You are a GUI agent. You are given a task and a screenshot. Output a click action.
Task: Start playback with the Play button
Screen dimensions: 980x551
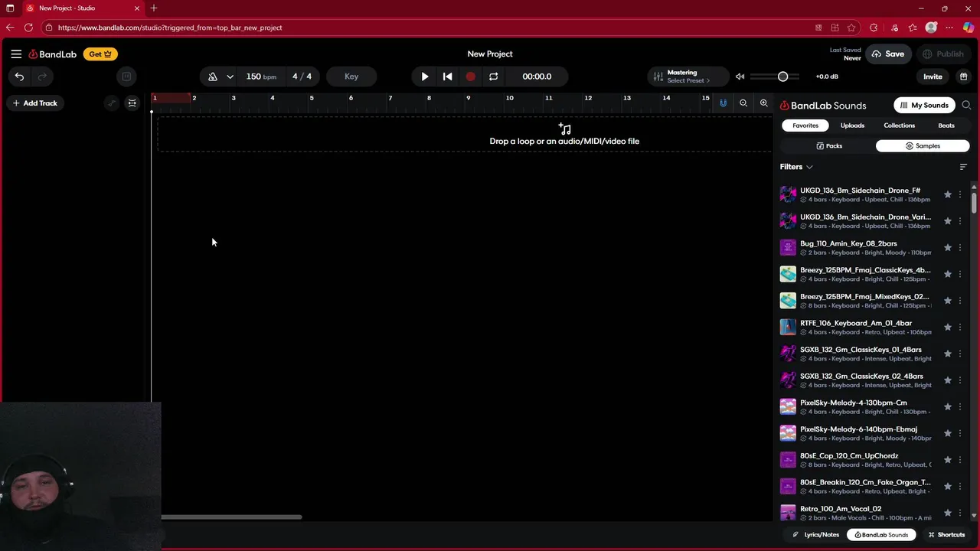tap(425, 77)
